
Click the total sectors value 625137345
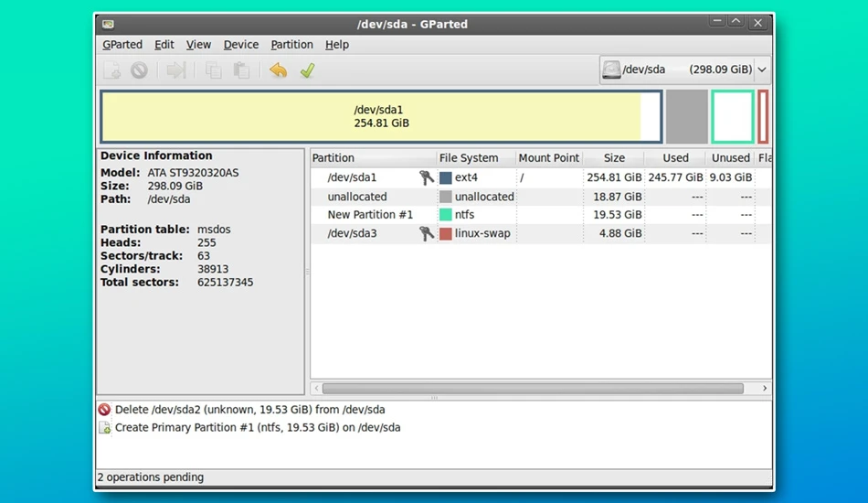[x=226, y=283]
